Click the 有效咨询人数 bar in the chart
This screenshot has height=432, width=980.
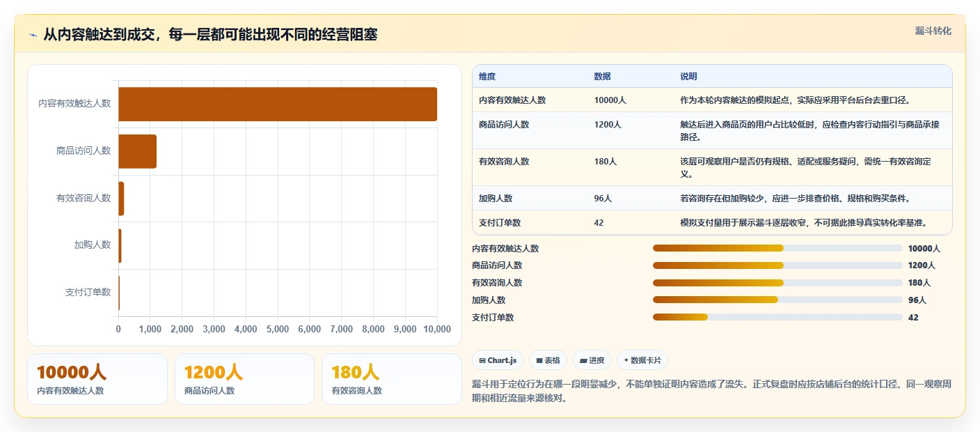point(121,199)
